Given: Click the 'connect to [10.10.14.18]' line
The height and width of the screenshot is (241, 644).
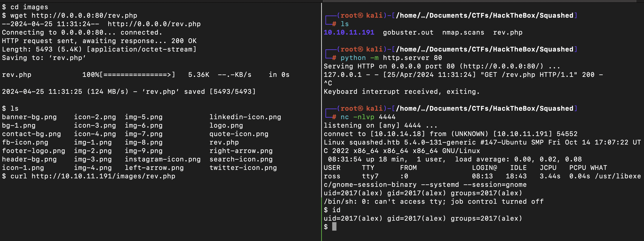Looking at the screenshot, I should [451, 134].
